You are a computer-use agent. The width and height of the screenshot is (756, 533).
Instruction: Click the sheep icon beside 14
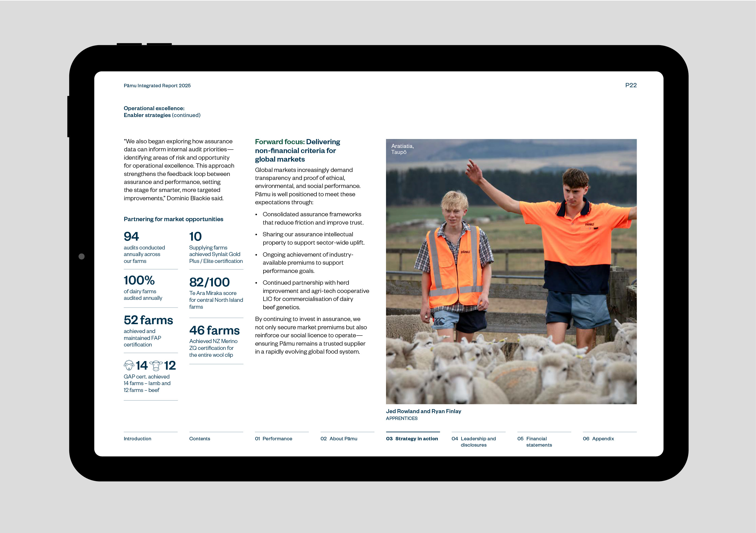tap(129, 365)
